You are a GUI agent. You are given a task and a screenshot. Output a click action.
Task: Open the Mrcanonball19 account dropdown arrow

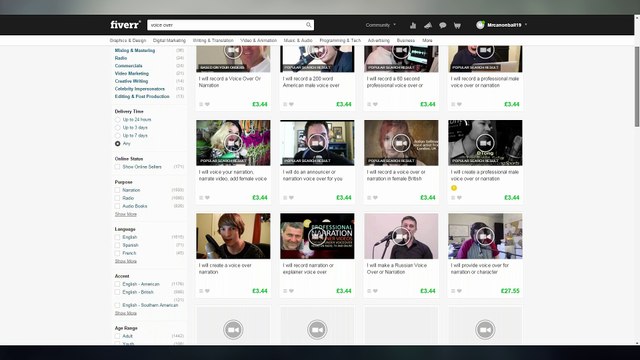[526, 25]
